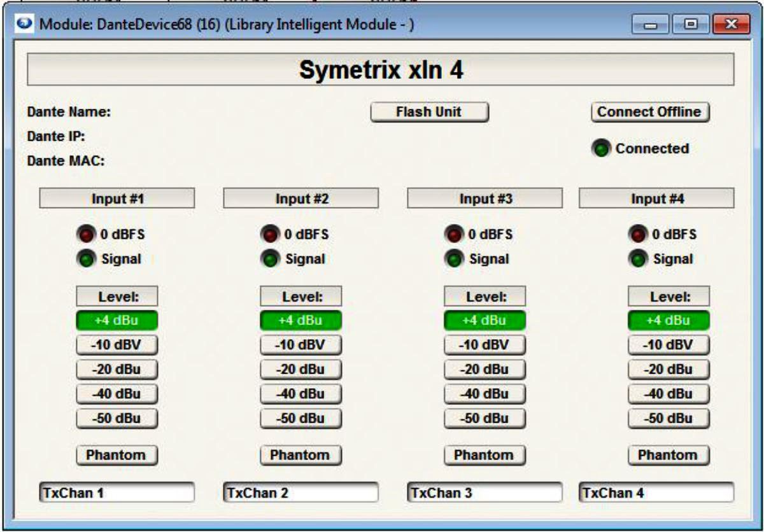Image resolution: width=764 pixels, height=532 pixels.
Task: Select -10 dBV level for Input #1
Action: pos(117,345)
